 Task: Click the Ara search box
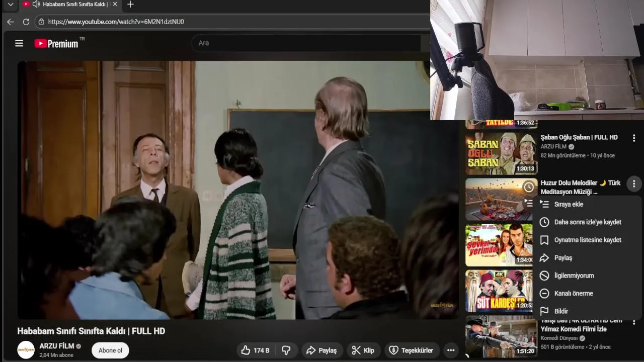click(306, 43)
